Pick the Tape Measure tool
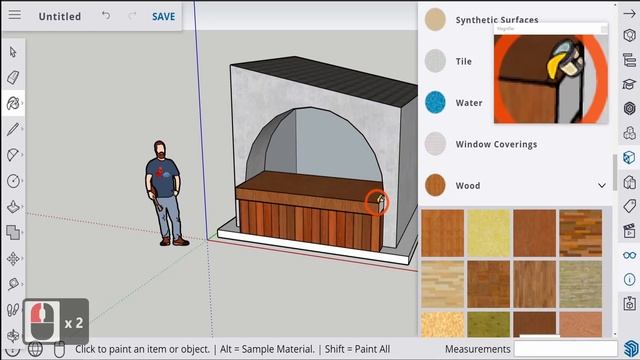The width and height of the screenshot is (640, 360). coord(13,284)
